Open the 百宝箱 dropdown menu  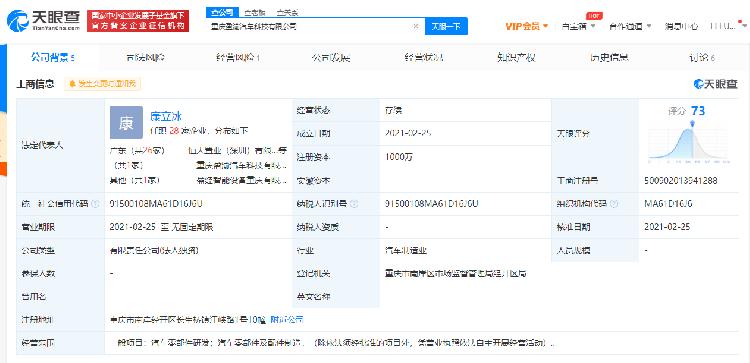click(578, 26)
